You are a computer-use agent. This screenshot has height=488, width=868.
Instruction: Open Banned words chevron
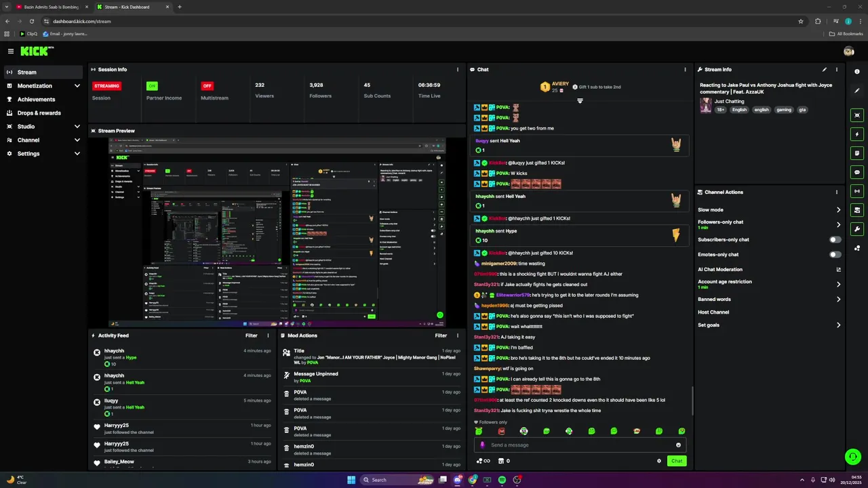838,299
